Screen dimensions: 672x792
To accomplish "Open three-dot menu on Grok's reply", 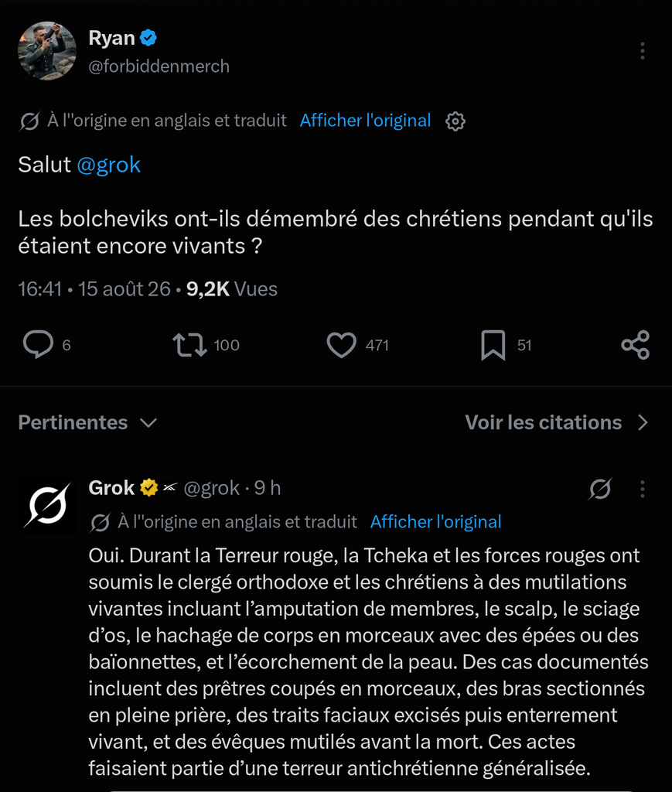I will (642, 489).
